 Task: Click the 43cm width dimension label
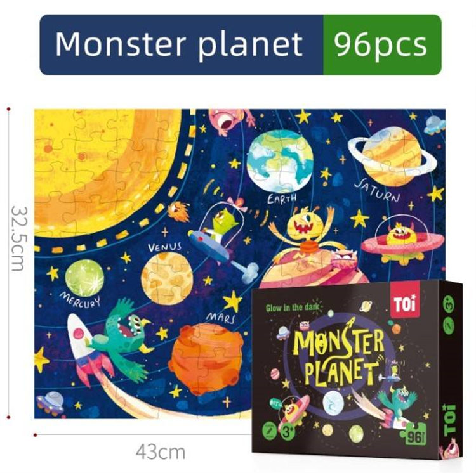tap(161, 452)
